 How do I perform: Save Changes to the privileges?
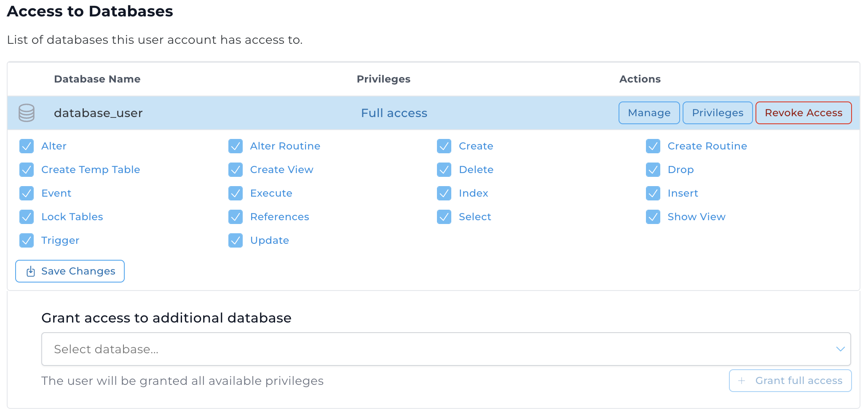[70, 271]
